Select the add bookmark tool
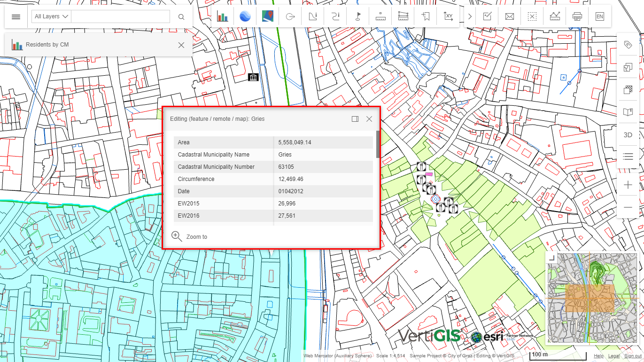This screenshot has width=644, height=362. (426, 16)
